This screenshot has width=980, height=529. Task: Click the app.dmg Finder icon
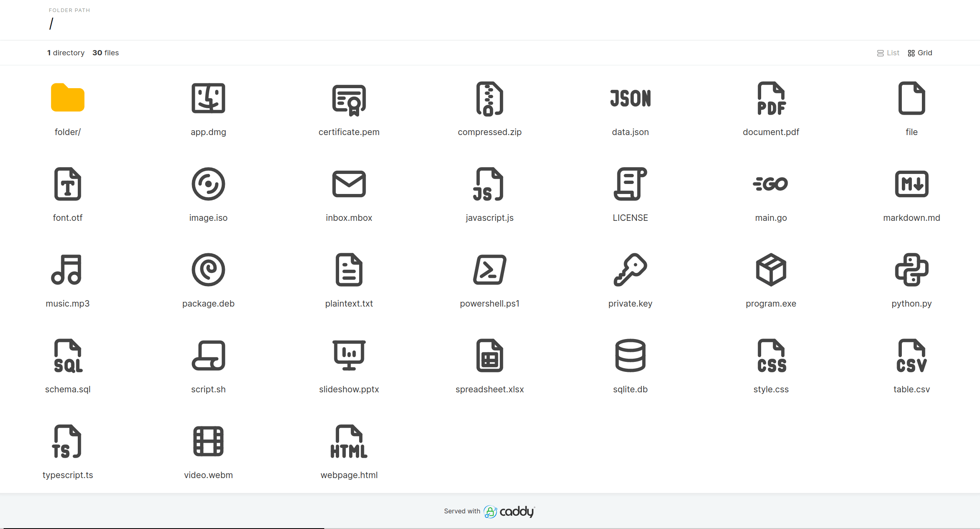pyautogui.click(x=208, y=98)
